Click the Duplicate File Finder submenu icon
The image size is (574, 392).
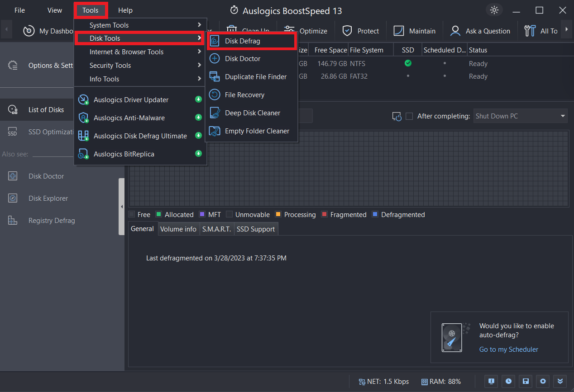coord(215,77)
